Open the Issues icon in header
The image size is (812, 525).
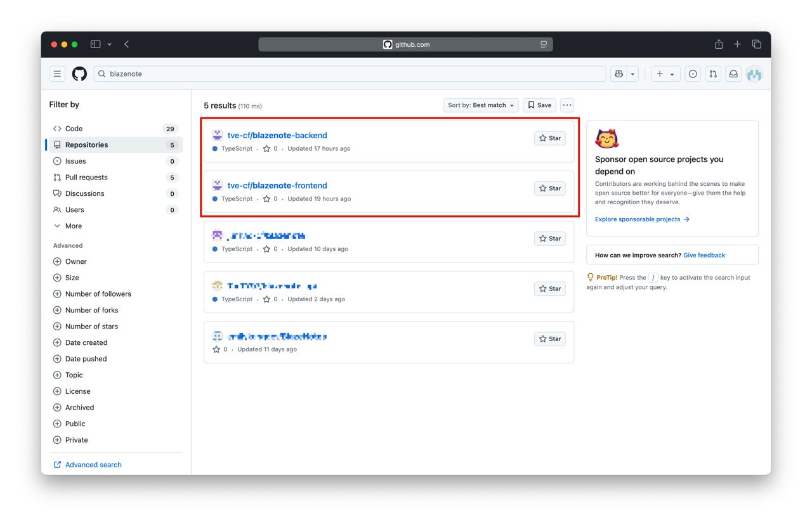click(x=693, y=74)
